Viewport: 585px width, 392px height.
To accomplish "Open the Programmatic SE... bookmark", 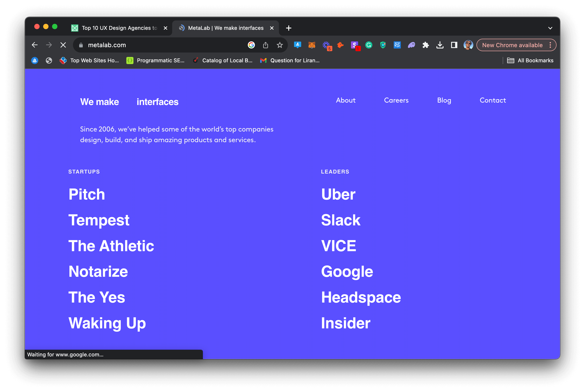I will [x=155, y=60].
